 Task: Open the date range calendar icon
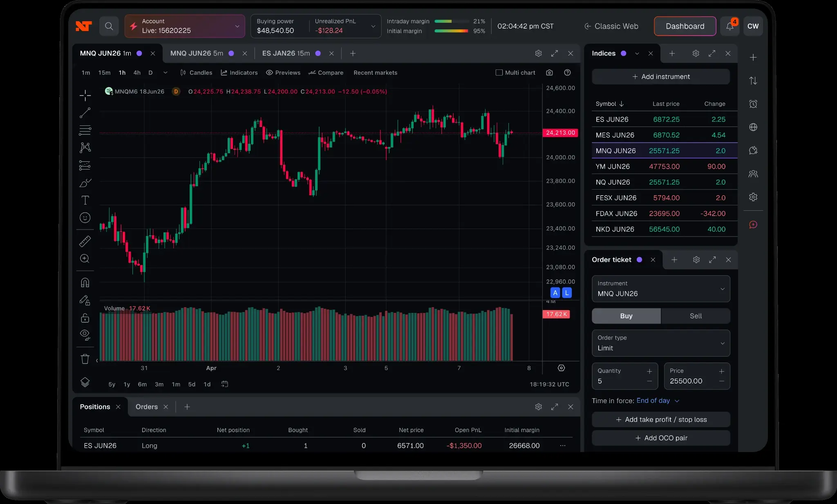pyautogui.click(x=224, y=384)
